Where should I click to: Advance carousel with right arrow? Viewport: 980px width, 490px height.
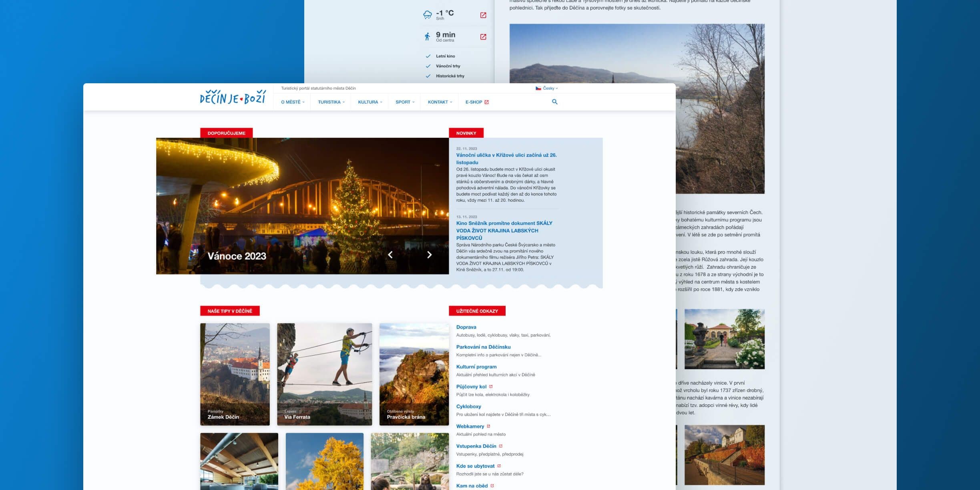(429, 255)
